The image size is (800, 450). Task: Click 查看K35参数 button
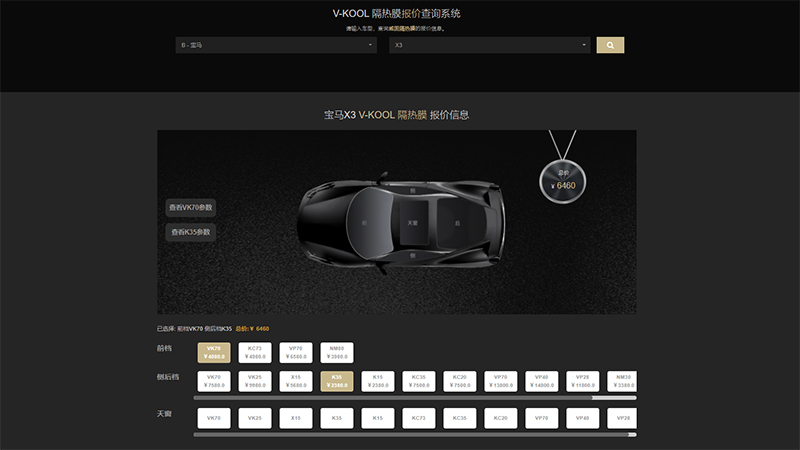tap(191, 232)
